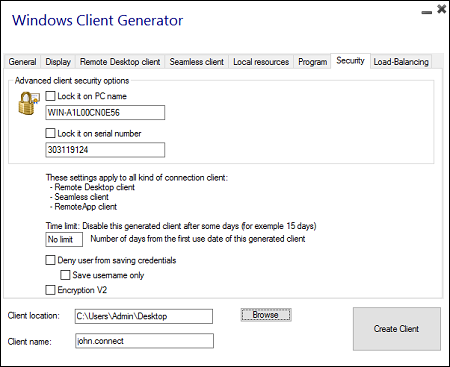Image resolution: width=450 pixels, height=367 pixels.
Task: Open the Local resources tab
Action: pos(261,62)
